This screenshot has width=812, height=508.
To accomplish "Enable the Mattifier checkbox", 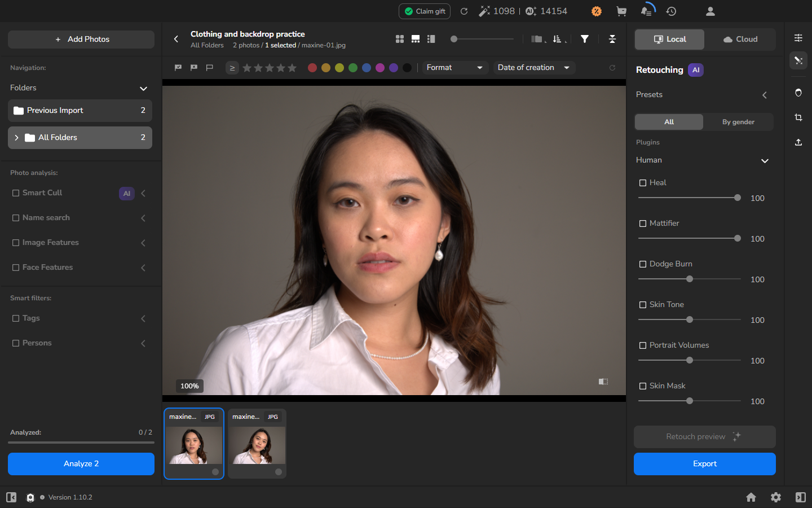I will click(643, 224).
